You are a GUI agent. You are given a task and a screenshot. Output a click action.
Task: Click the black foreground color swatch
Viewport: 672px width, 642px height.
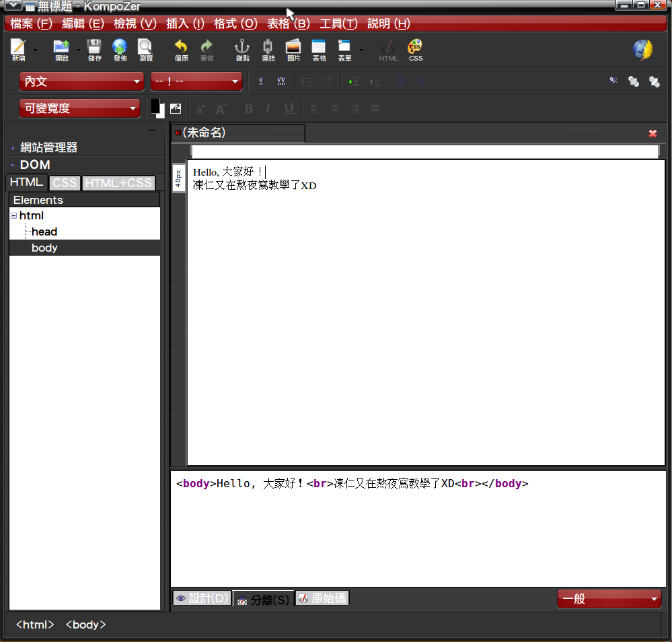pos(155,106)
